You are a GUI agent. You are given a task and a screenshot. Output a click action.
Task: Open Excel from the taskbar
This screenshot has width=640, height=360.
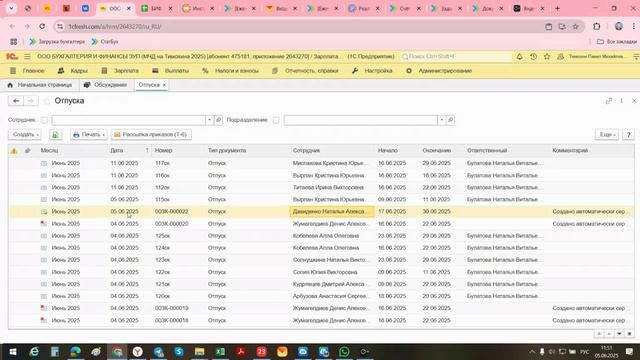tap(220, 351)
